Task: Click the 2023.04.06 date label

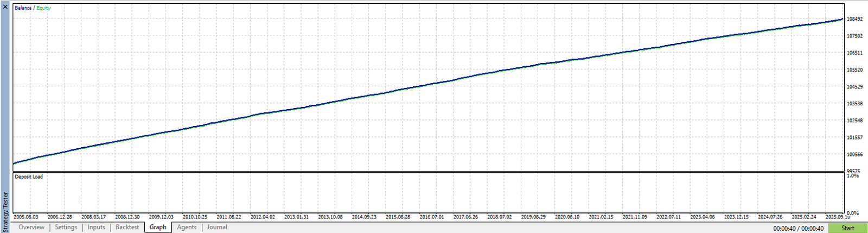Action: coord(703,217)
